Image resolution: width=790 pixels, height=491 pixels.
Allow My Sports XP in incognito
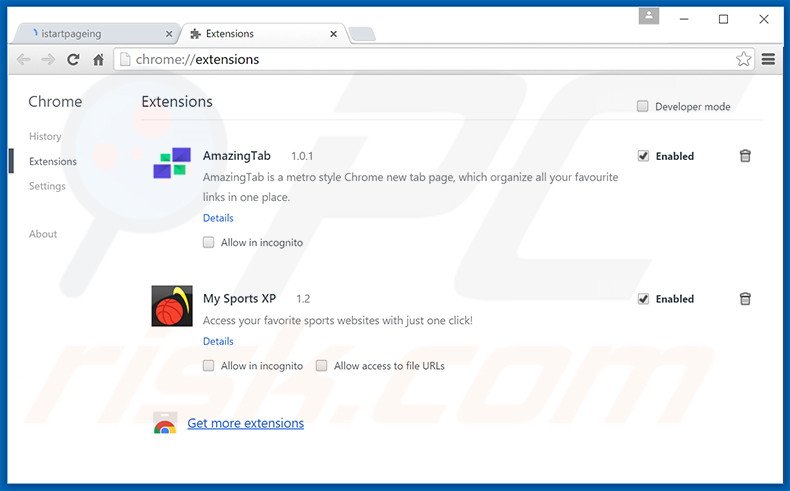pyautogui.click(x=209, y=366)
